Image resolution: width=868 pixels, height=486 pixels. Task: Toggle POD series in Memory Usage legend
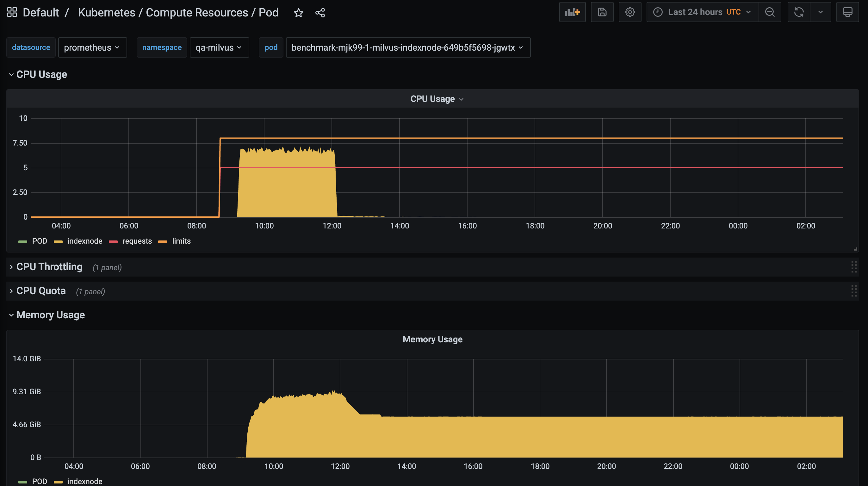pos(40,481)
